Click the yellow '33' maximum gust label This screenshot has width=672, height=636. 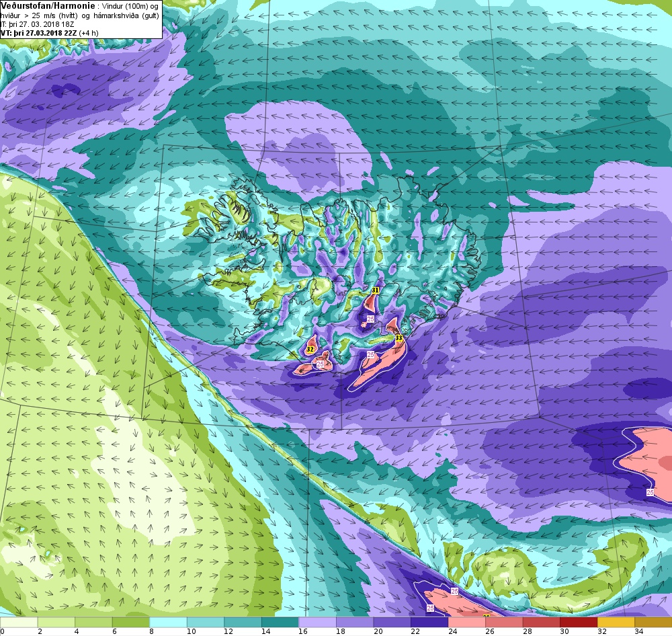[398, 338]
